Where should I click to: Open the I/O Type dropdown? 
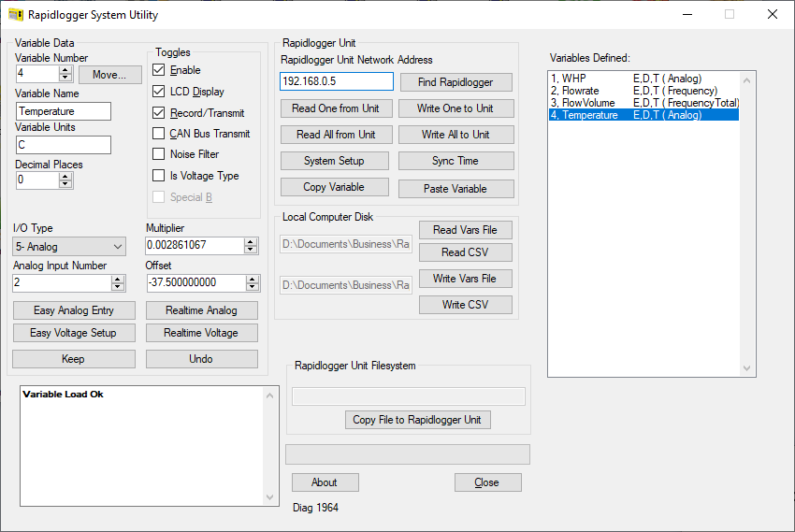tap(69, 247)
